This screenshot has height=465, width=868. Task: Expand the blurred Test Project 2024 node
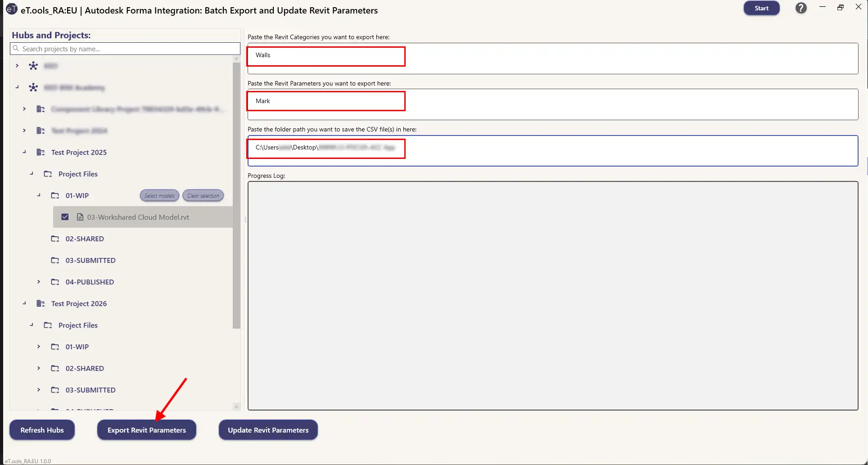click(x=24, y=131)
